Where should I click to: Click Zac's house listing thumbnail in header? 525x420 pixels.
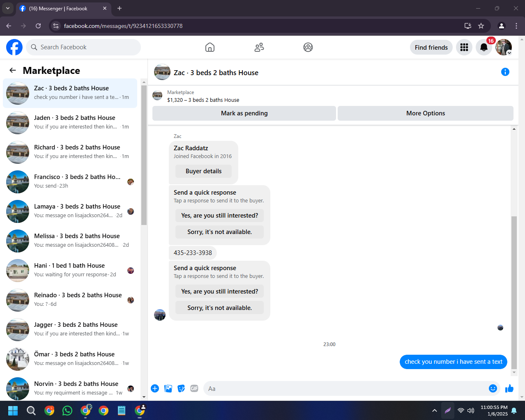point(162,72)
